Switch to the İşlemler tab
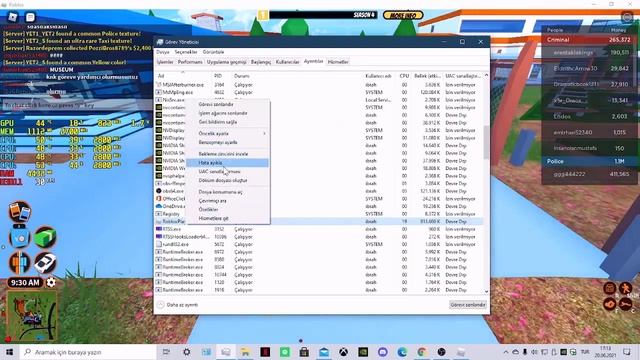Viewport: 640px width, 360px height. point(165,62)
